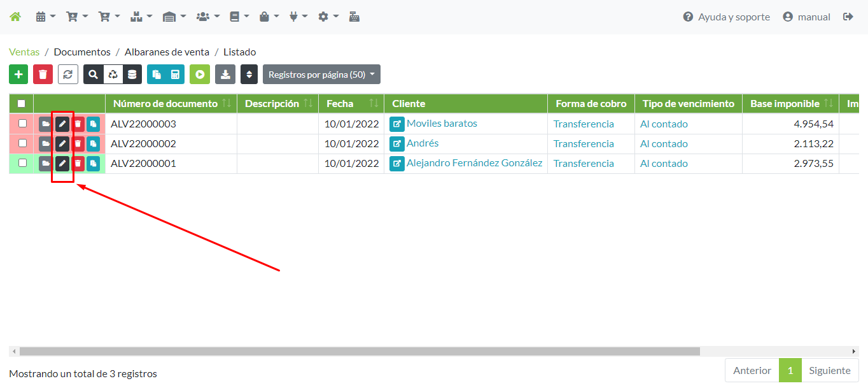Image resolution: width=868 pixels, height=388 pixels.
Task: Delete the ALV22000002 row using its trash icon
Action: tap(78, 144)
